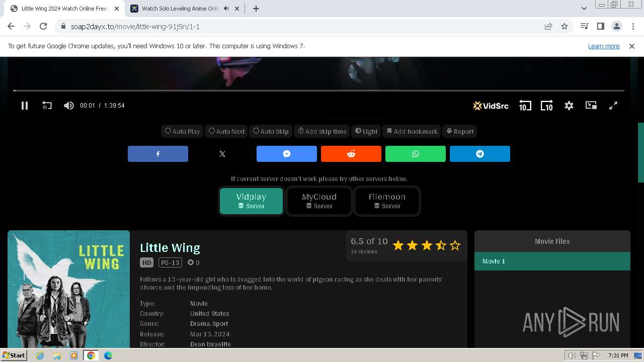
Task: Open player settings gear
Action: tap(569, 106)
